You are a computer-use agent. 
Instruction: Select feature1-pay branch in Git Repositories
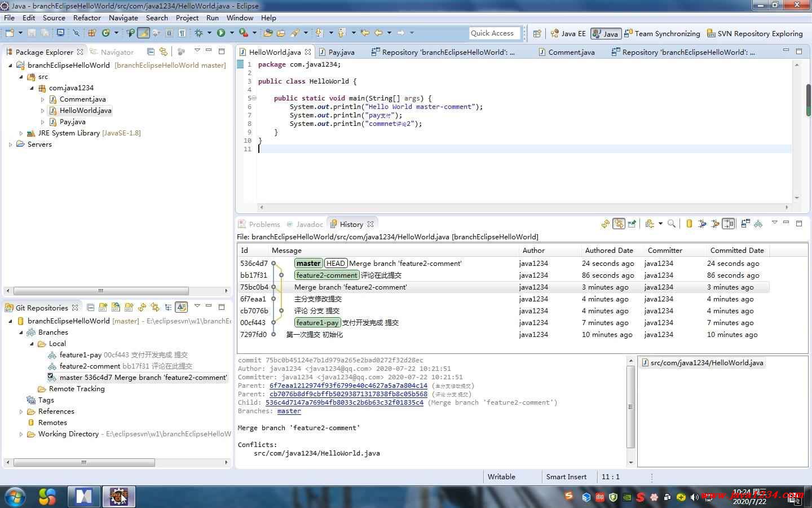click(x=117, y=355)
